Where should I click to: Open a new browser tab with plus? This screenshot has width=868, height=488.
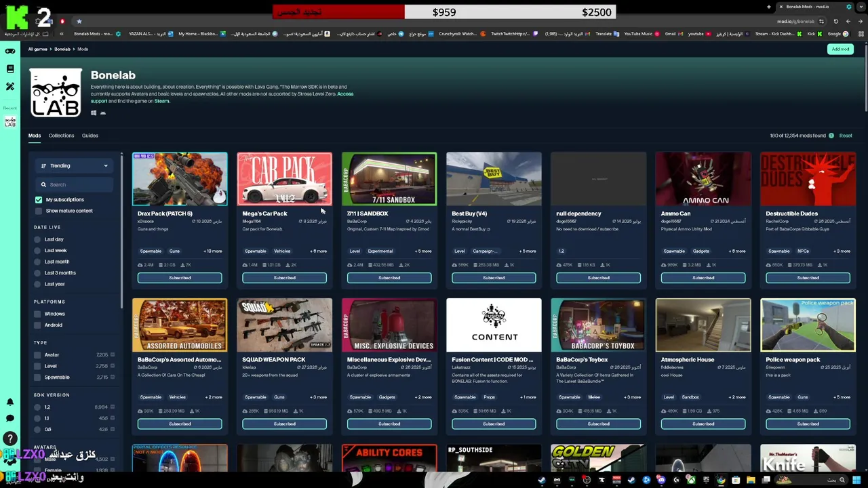(769, 7)
